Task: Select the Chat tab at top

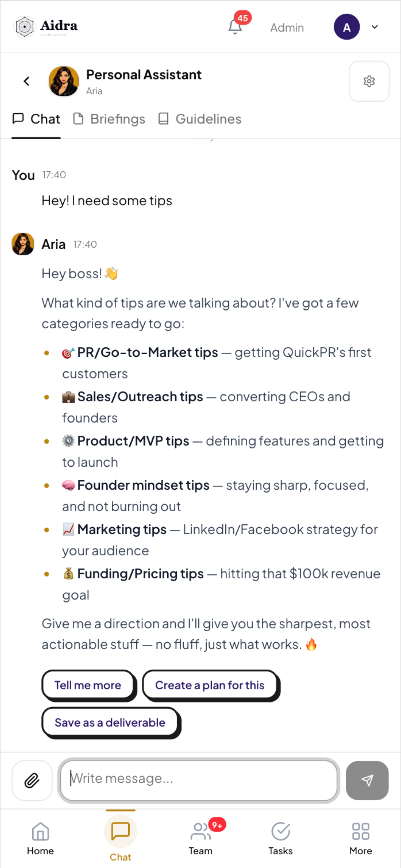Action: (36, 119)
